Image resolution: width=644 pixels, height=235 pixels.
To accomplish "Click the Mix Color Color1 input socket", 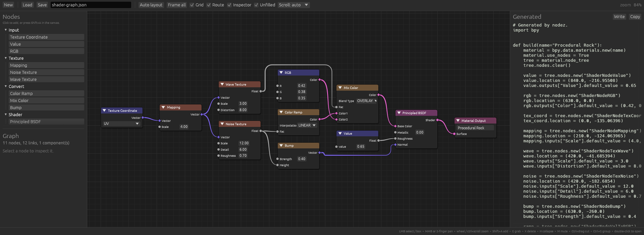I will 336,113.
